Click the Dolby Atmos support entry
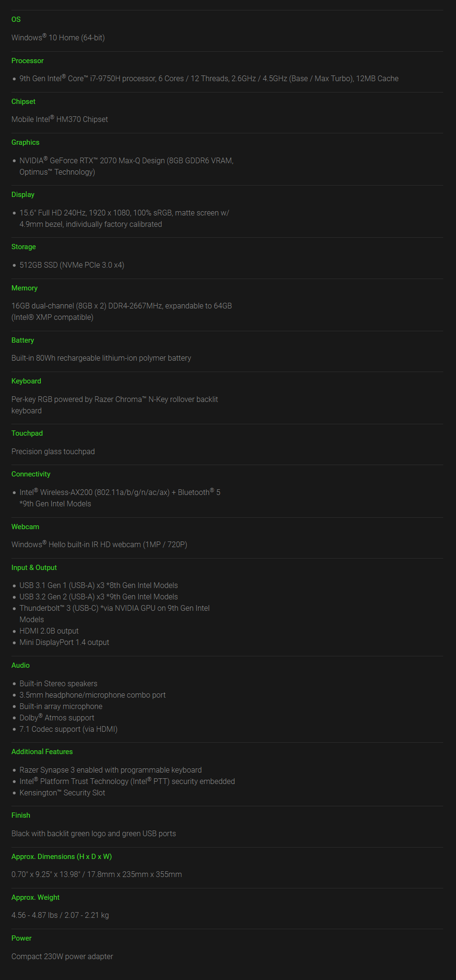Screen dimensions: 456x980 click(x=57, y=718)
